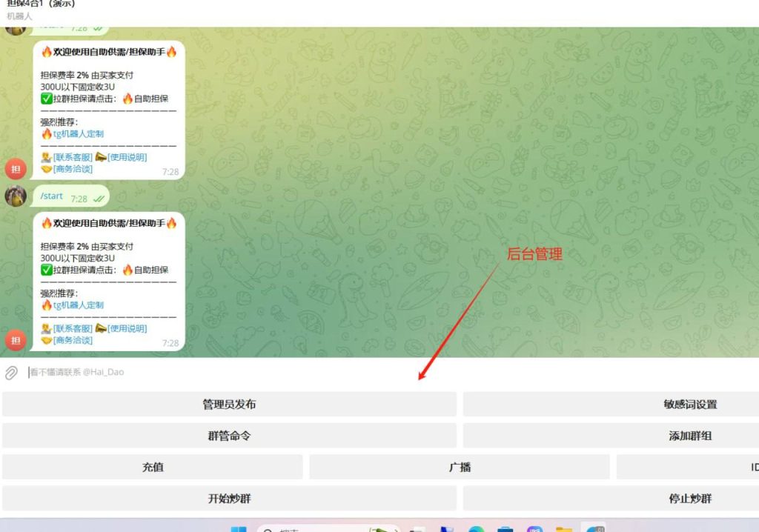This screenshot has height=532, width=759.
Task: Click the red 担 bot avatar beside the upper message
Action: (16, 169)
